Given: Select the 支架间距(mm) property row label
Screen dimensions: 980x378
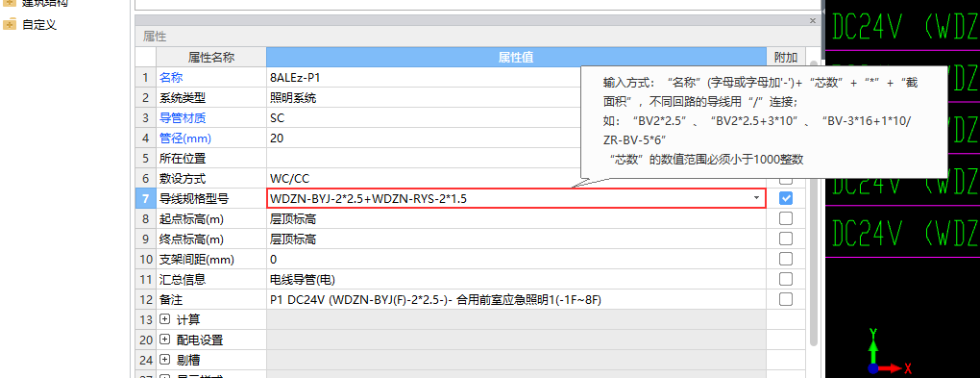Looking at the screenshot, I should [196, 259].
